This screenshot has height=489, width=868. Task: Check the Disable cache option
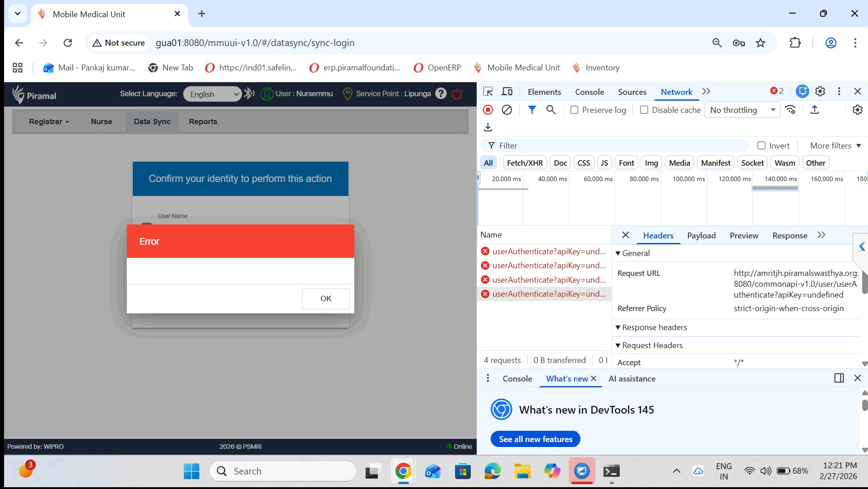(x=644, y=110)
